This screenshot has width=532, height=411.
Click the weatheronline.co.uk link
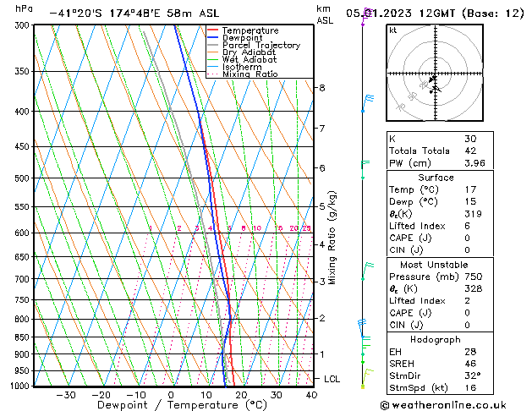[x=444, y=405]
